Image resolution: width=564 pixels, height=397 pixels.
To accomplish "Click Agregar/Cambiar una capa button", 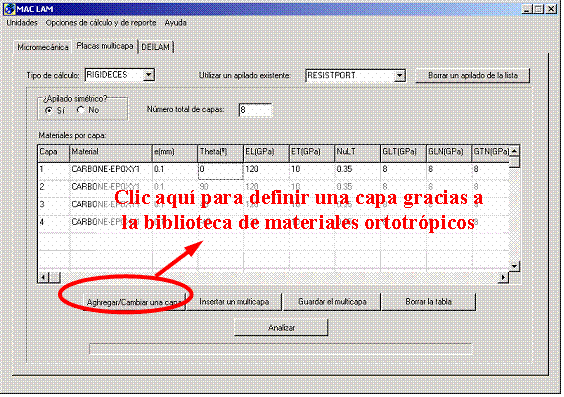I will pos(134,302).
